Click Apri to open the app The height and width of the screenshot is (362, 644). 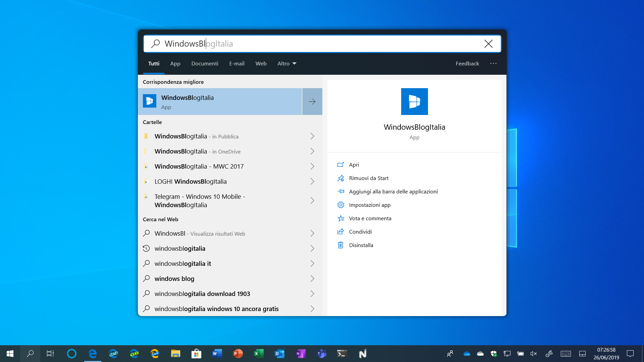[354, 165]
